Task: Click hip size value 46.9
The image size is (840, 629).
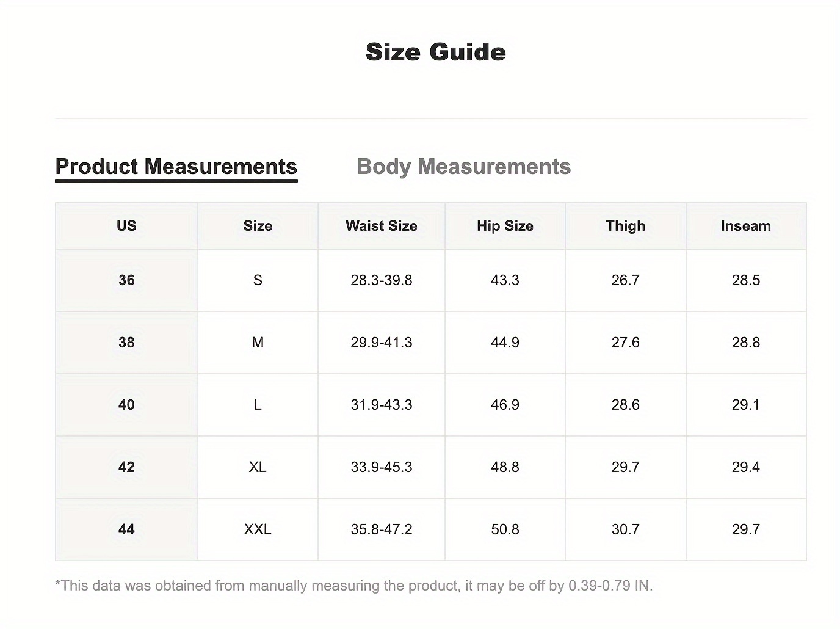Action: 505,405
